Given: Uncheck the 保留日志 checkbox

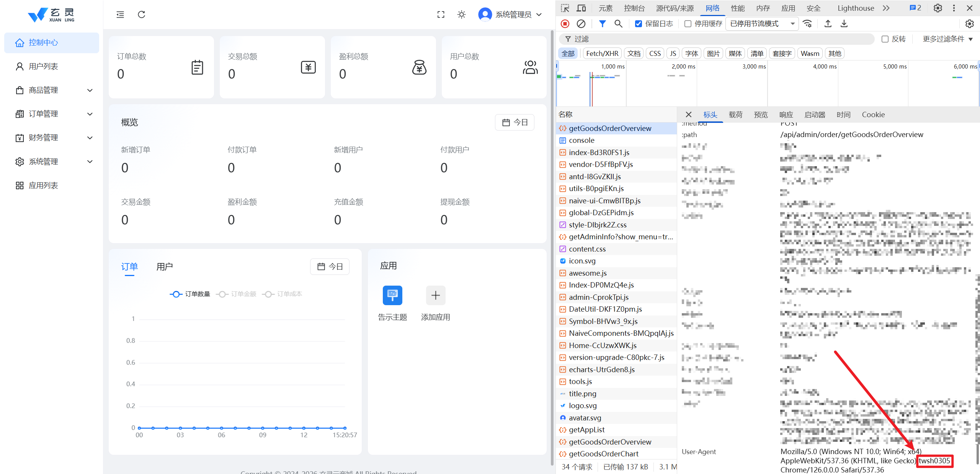Looking at the screenshot, I should [x=639, y=24].
